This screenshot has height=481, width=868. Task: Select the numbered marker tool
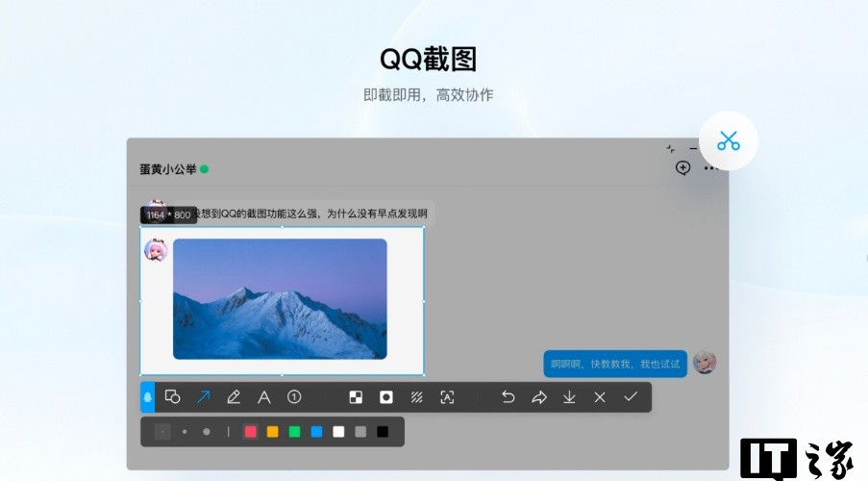(294, 396)
